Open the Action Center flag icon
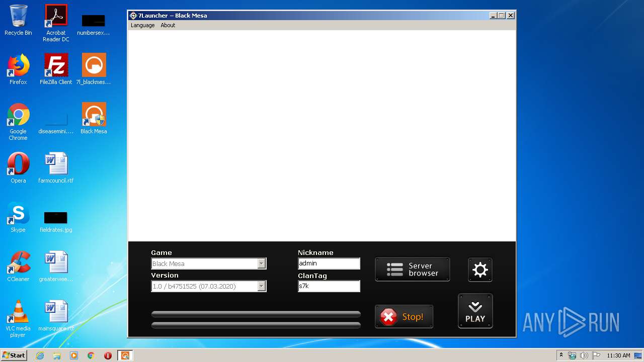Viewport: 644px width, 362px height. click(x=596, y=355)
